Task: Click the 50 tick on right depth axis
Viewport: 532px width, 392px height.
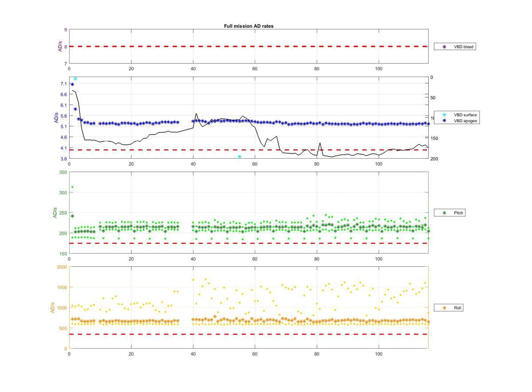Action: (433, 98)
